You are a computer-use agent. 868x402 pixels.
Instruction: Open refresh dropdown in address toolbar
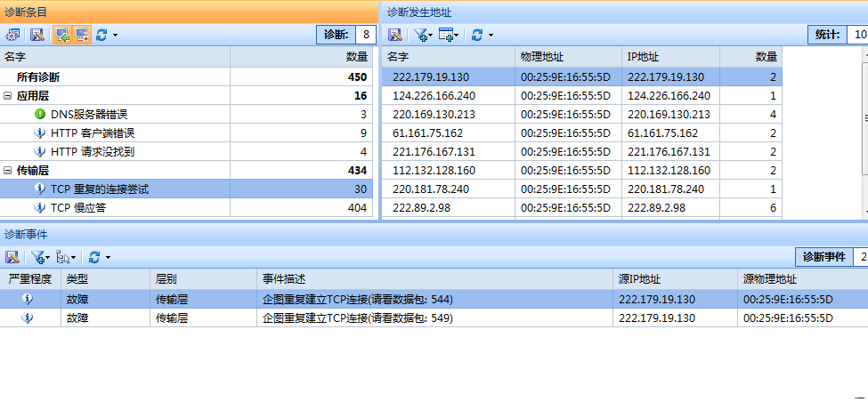(x=491, y=35)
